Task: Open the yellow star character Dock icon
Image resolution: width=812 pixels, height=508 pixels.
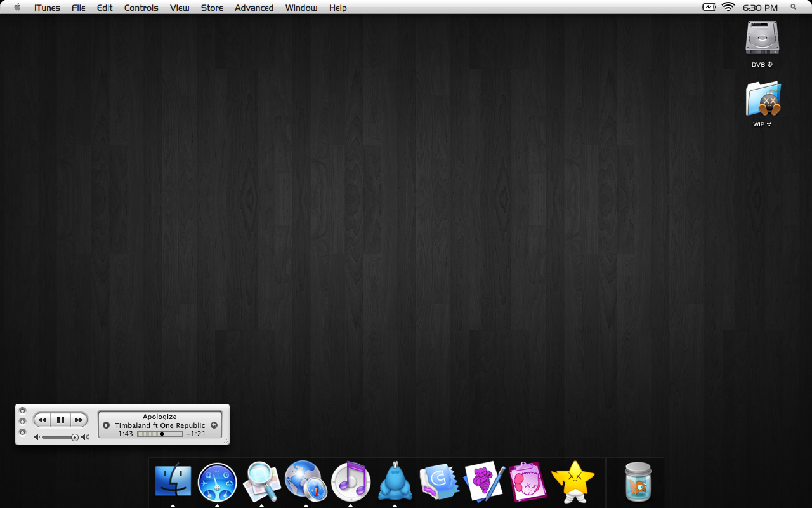Action: (x=573, y=481)
